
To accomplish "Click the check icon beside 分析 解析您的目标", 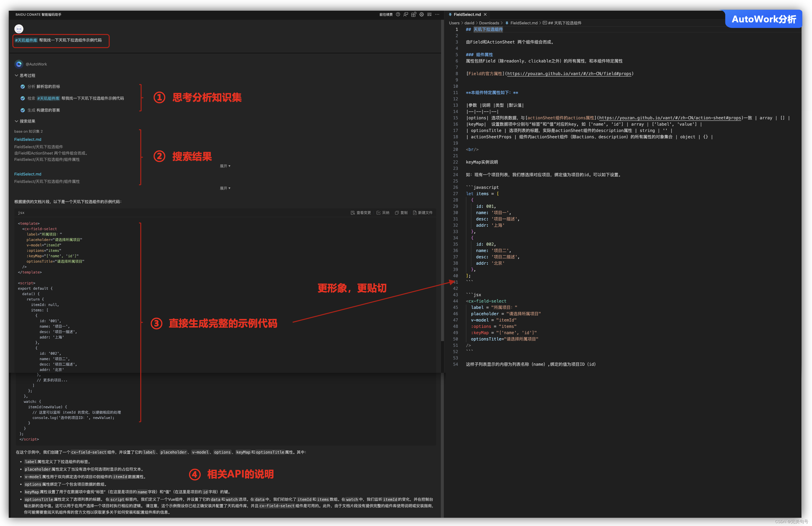I will [x=23, y=87].
